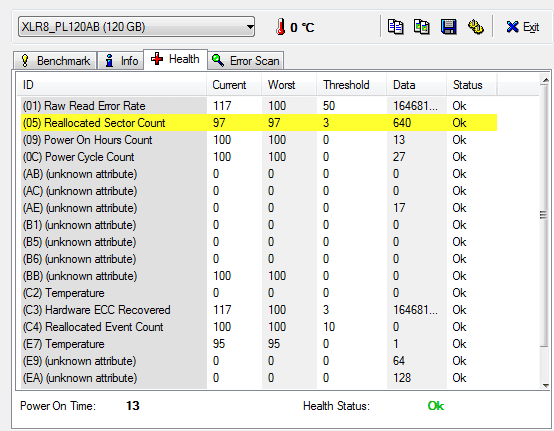Screen dimensions: 554x431
Task: Select the (E7) Temperature row
Action: pyautogui.click(x=259, y=344)
